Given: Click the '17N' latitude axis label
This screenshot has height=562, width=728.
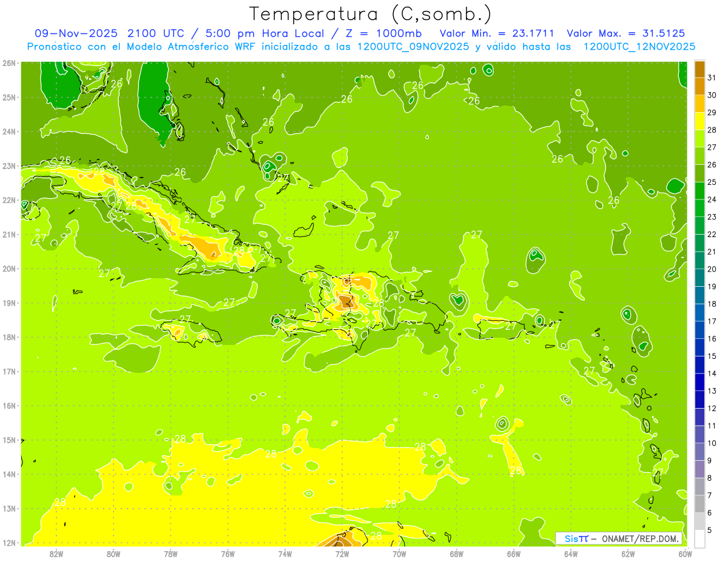Looking at the screenshot, I should 9,371.
